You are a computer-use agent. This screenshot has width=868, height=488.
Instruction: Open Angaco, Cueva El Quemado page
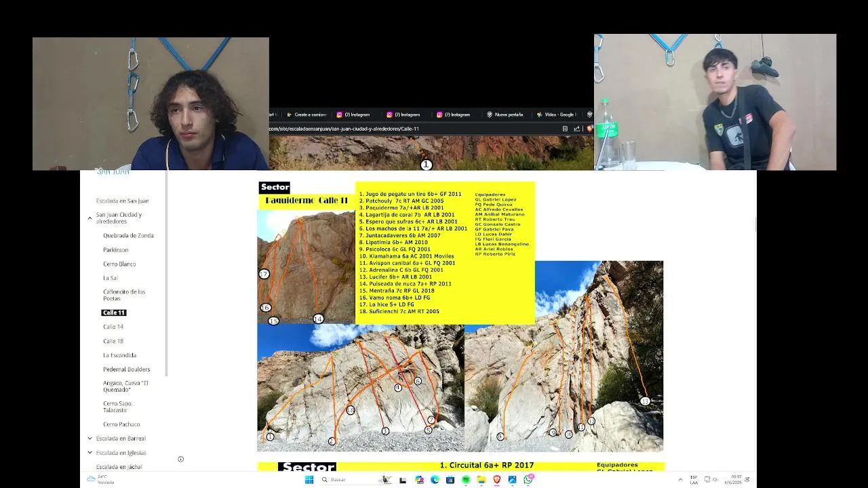click(125, 386)
